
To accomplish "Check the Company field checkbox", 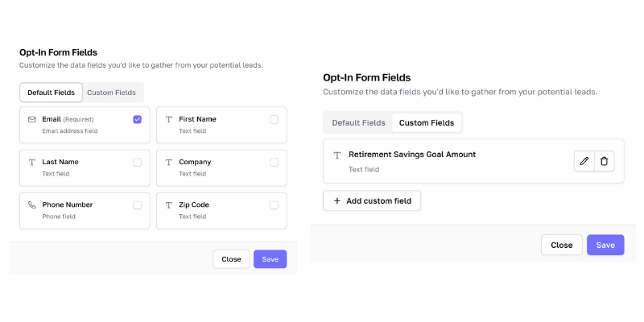I will pos(274,162).
